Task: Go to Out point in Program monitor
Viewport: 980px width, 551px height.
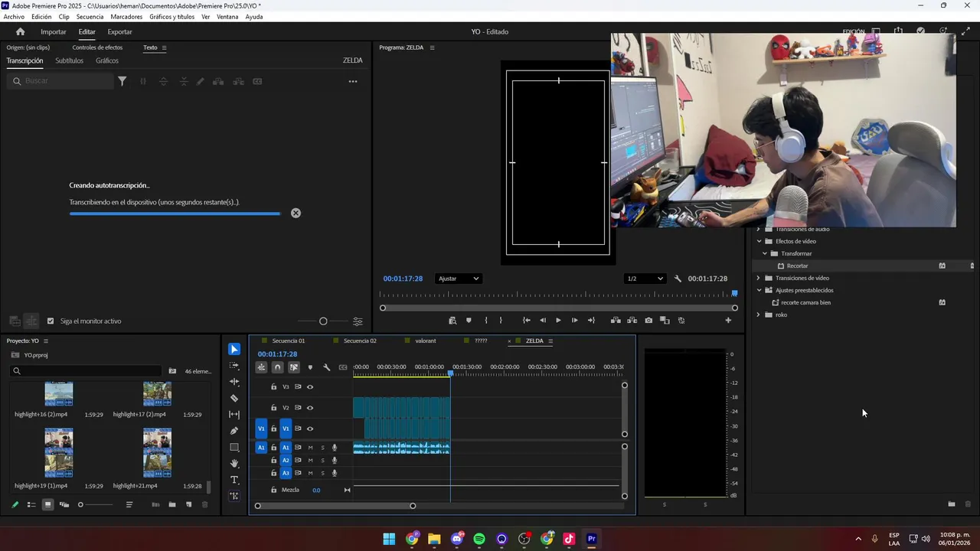Action: pos(591,321)
